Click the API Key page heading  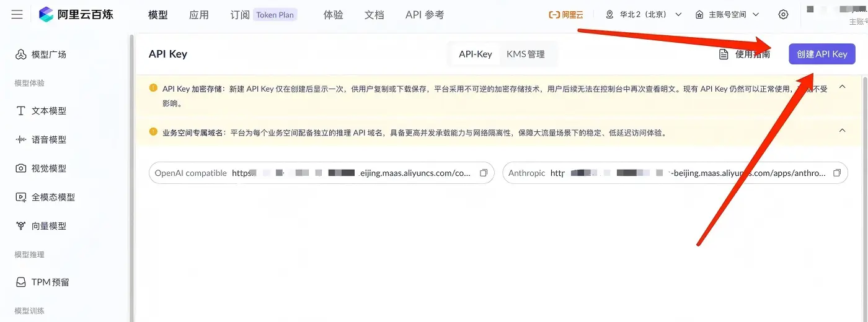coord(168,54)
